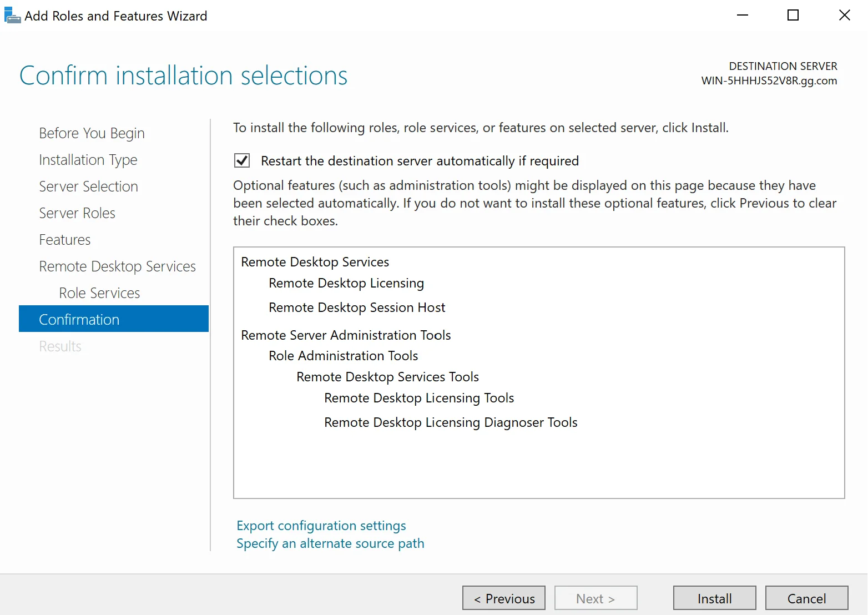868x615 pixels.
Task: Select Remote Desktop Services step
Action: tap(117, 266)
